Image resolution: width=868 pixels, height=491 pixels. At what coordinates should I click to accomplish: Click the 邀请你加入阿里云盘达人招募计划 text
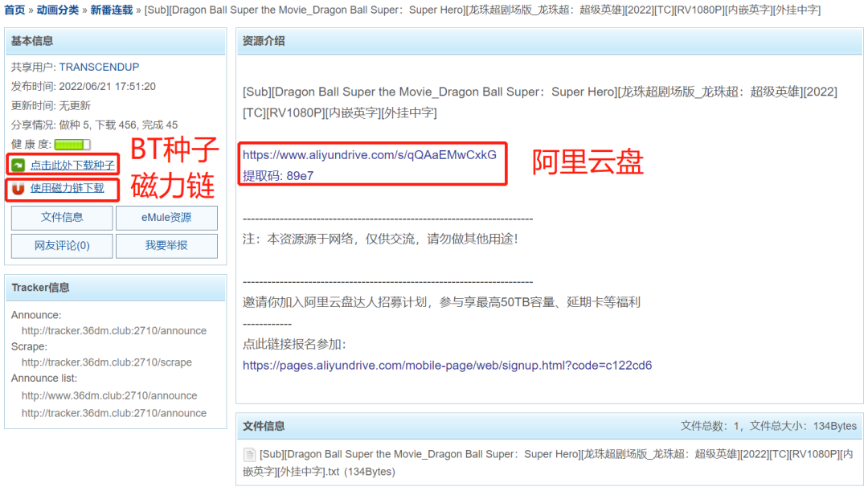click(x=441, y=302)
